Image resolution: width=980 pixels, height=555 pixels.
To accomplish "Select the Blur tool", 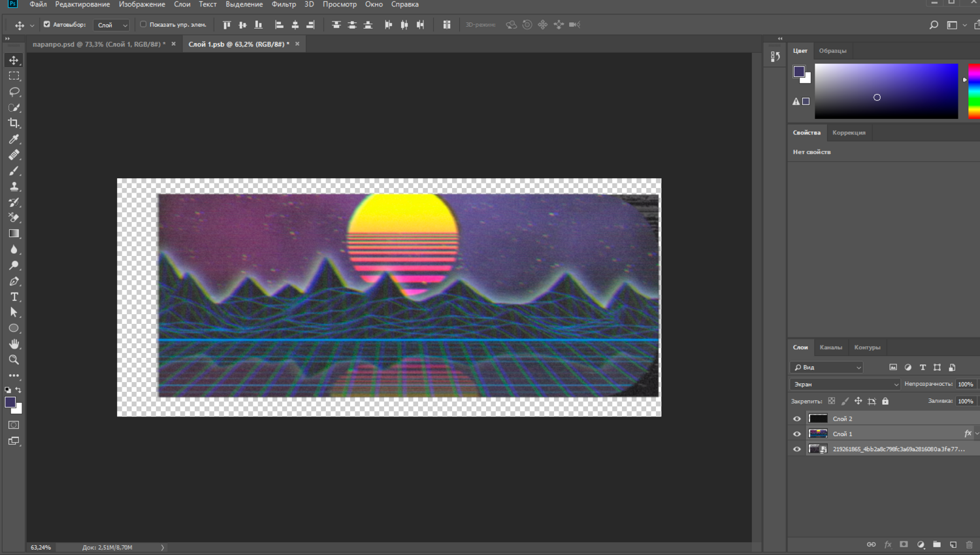I will click(x=14, y=249).
